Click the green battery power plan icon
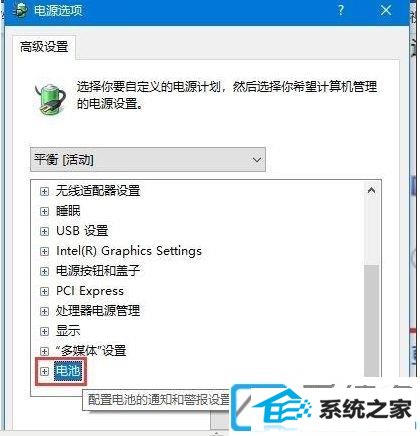 [x=50, y=99]
